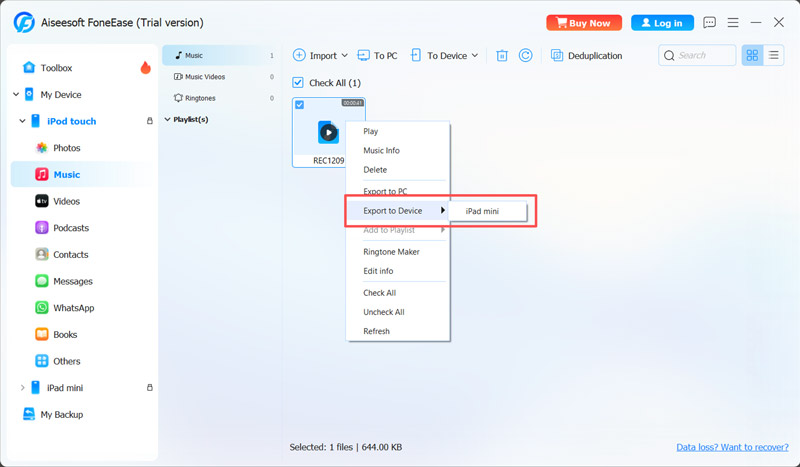Open WhatsApp data section
This screenshot has height=467, width=800.
[x=73, y=308]
